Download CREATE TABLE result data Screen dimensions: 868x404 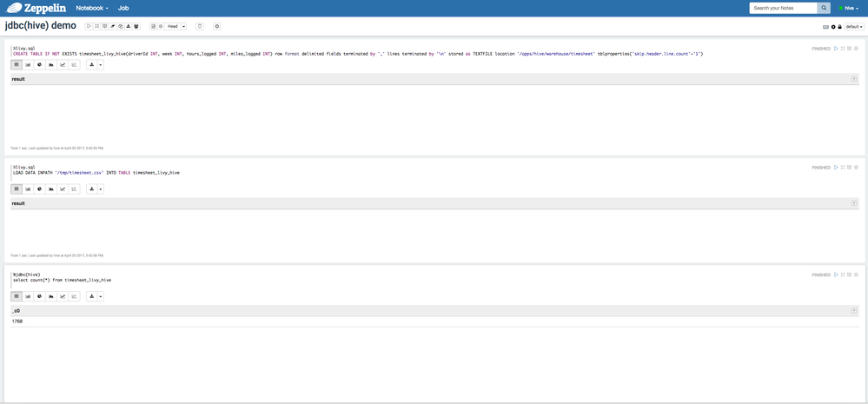91,65
